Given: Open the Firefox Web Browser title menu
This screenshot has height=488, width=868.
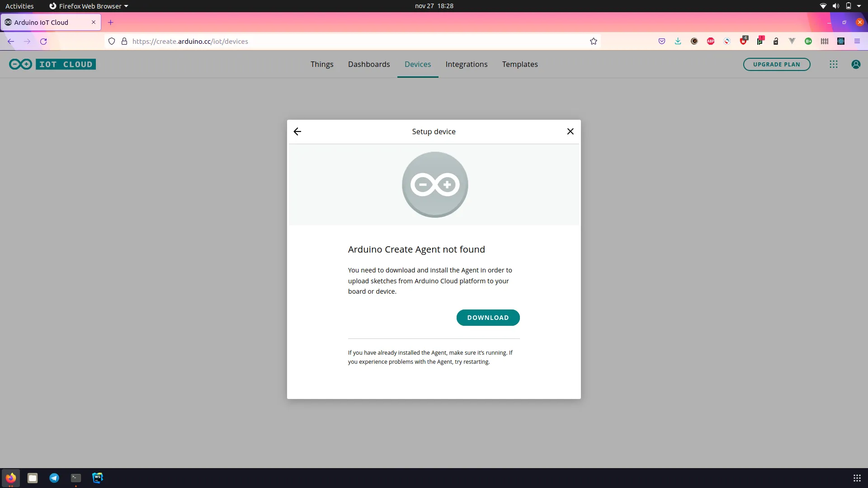Looking at the screenshot, I should (89, 6).
